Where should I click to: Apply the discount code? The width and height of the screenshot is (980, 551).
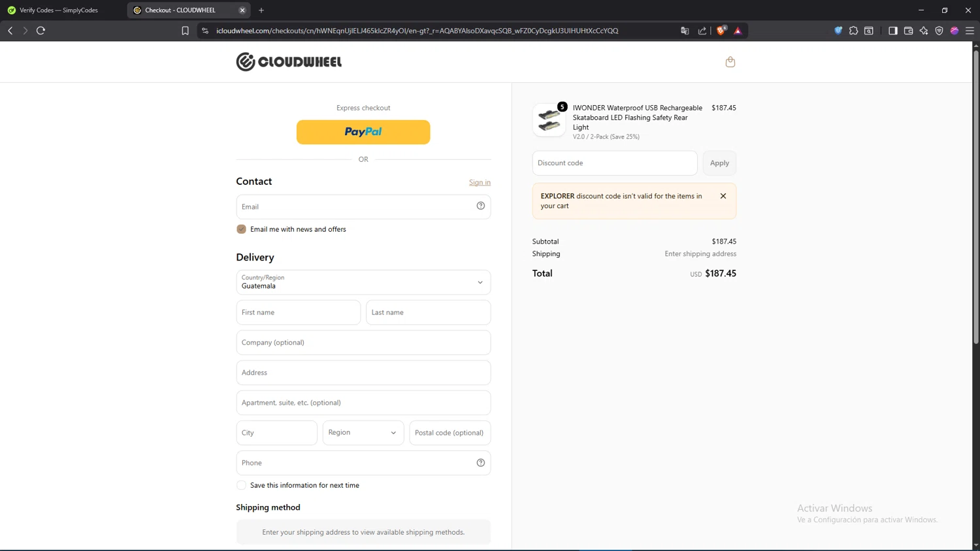719,163
